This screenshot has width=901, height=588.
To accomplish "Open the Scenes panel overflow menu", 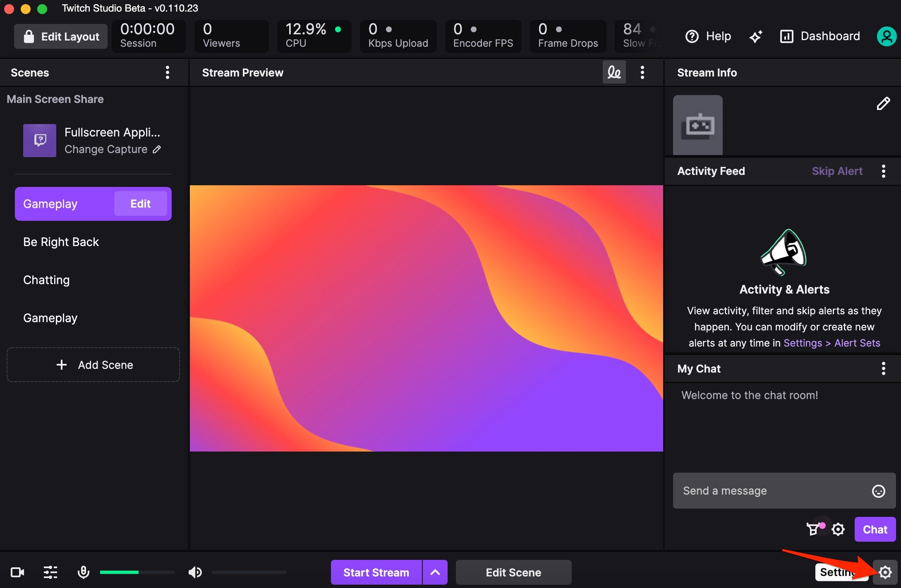I will [168, 72].
